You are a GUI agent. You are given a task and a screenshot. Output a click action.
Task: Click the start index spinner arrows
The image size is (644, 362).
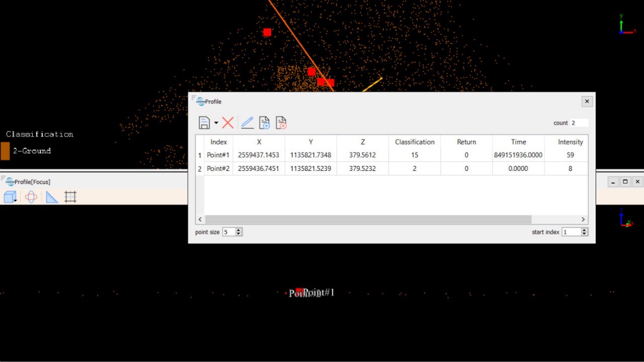[584, 232]
